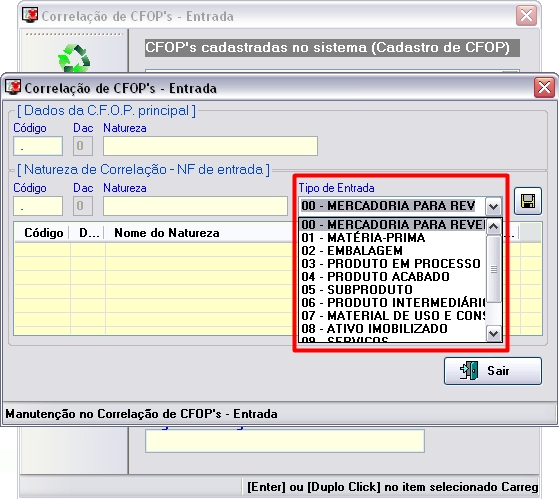Pick 04 - PRODUTO ACABADO entry
The width and height of the screenshot is (559, 499).
393,277
